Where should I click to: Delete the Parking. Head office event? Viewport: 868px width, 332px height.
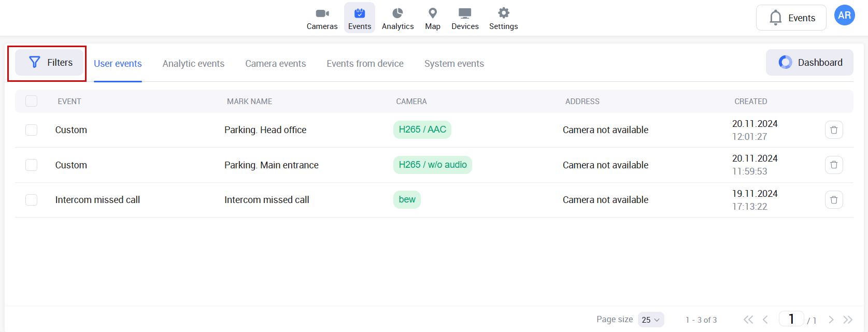coord(834,130)
